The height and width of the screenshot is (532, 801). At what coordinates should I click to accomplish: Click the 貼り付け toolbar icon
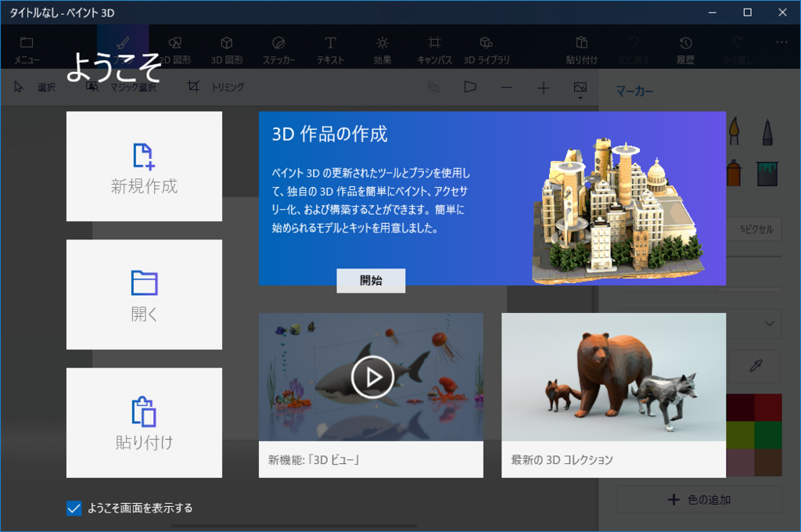(581, 50)
